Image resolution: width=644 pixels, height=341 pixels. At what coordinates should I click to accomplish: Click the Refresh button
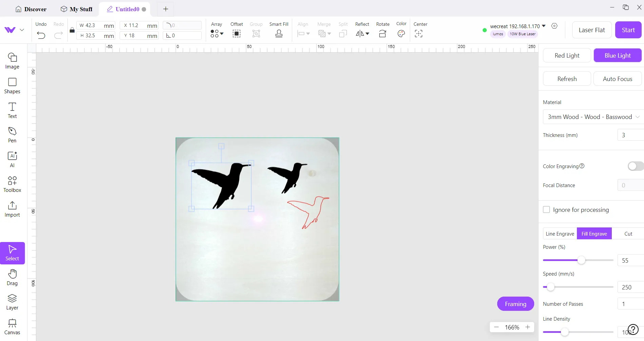pos(567,79)
